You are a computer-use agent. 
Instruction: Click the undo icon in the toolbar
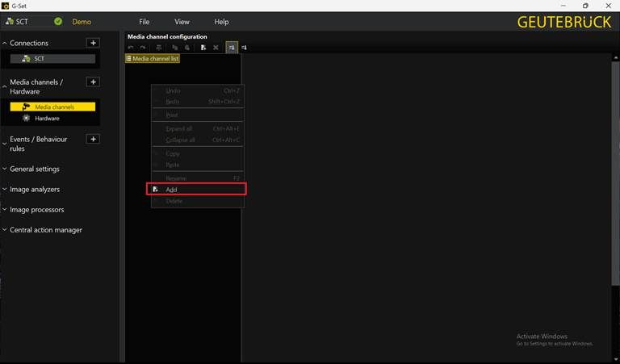[131, 48]
